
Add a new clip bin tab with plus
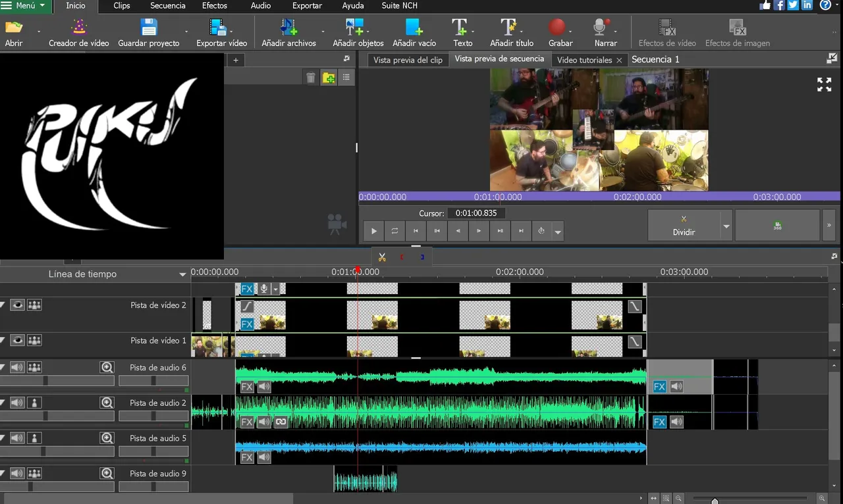point(235,60)
